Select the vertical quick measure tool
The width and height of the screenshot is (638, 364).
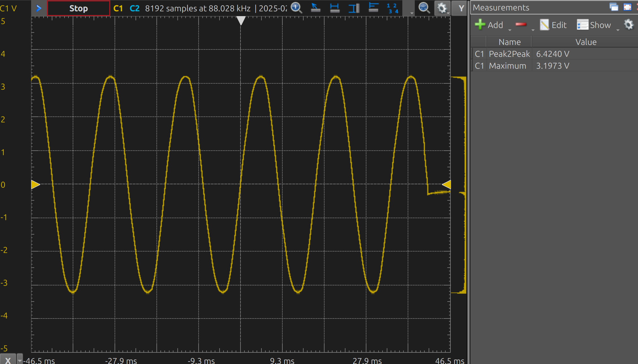354,8
